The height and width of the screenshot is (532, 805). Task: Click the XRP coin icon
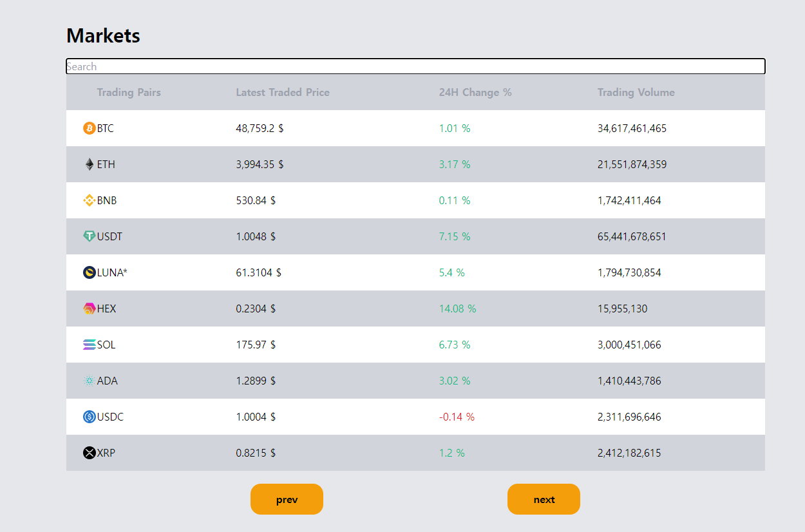pyautogui.click(x=90, y=453)
